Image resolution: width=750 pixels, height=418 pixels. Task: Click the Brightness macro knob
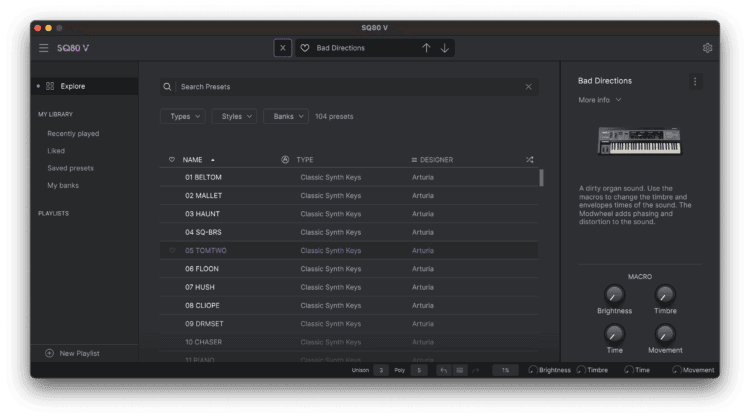click(x=614, y=295)
